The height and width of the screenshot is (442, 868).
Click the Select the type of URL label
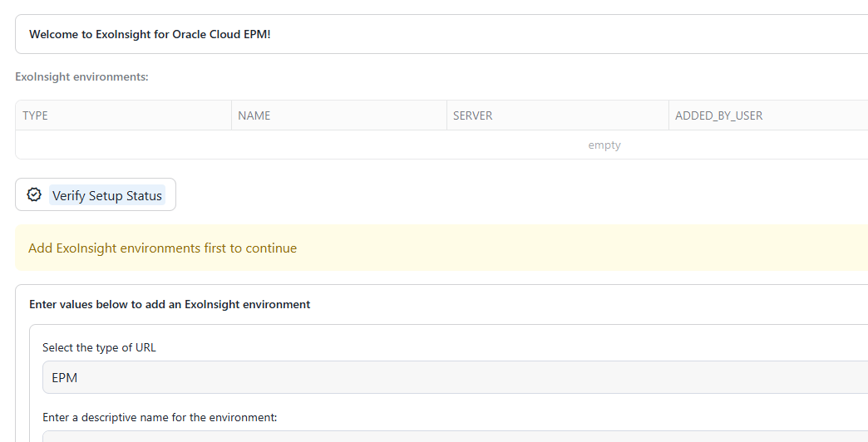coord(99,347)
